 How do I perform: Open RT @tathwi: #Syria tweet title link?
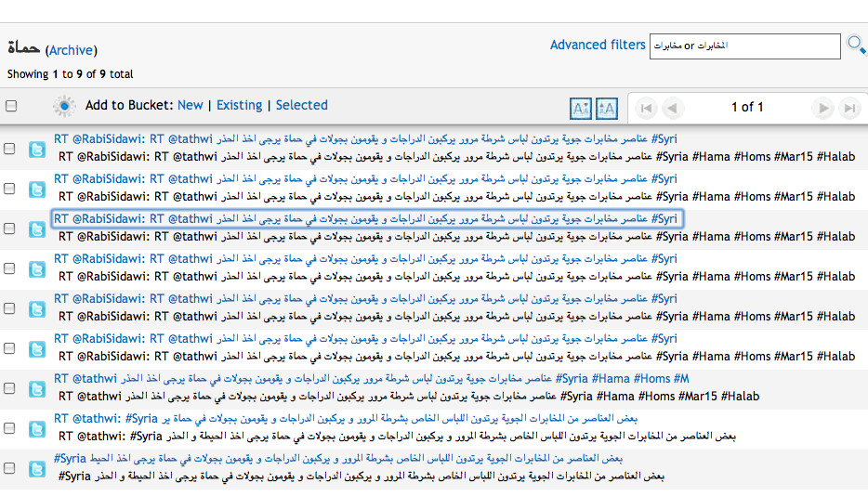point(346,419)
